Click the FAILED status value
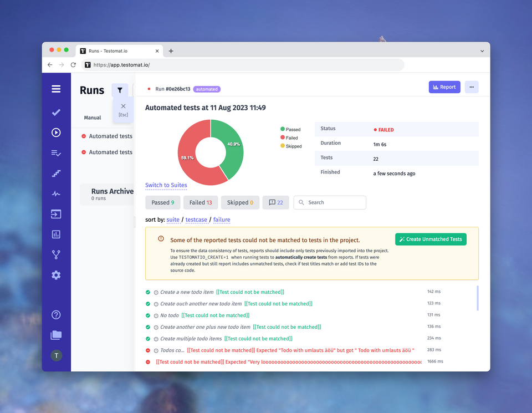 383,130
